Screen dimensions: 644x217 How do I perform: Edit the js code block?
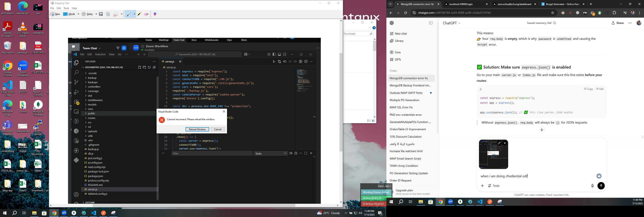tap(600, 89)
